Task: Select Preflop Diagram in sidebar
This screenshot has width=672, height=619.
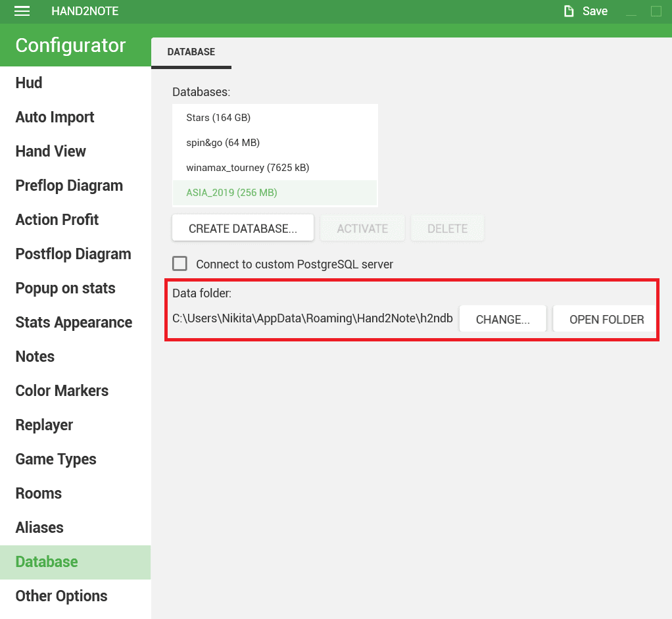Action: pos(76,186)
